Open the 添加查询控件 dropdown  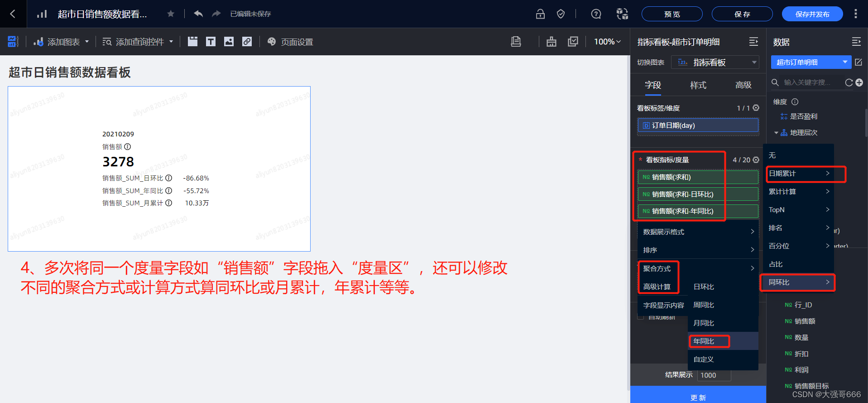point(138,42)
